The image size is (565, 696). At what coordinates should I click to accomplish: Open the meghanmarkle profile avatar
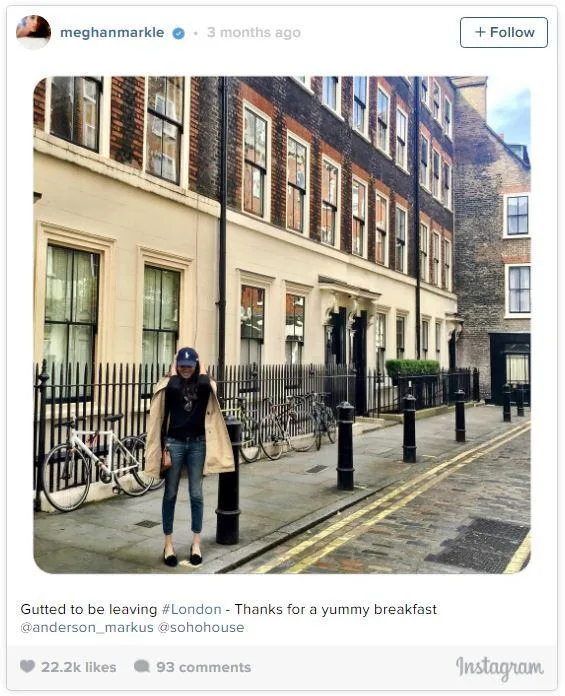click(33, 32)
